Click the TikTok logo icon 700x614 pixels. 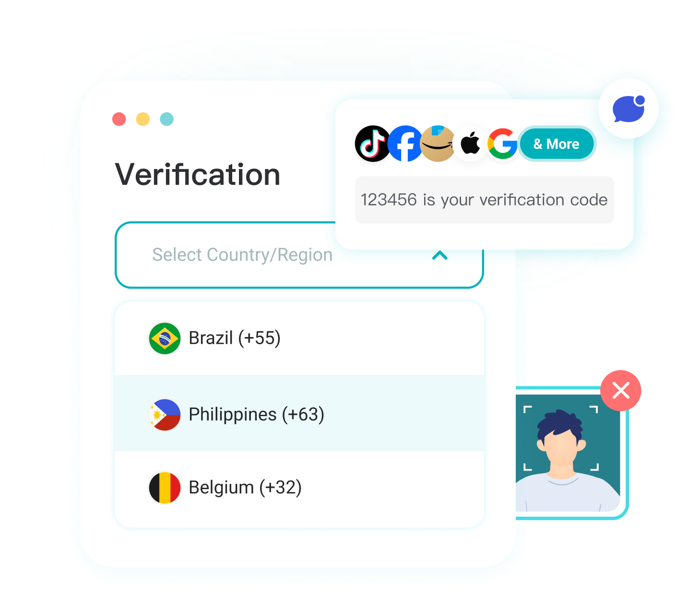372,144
